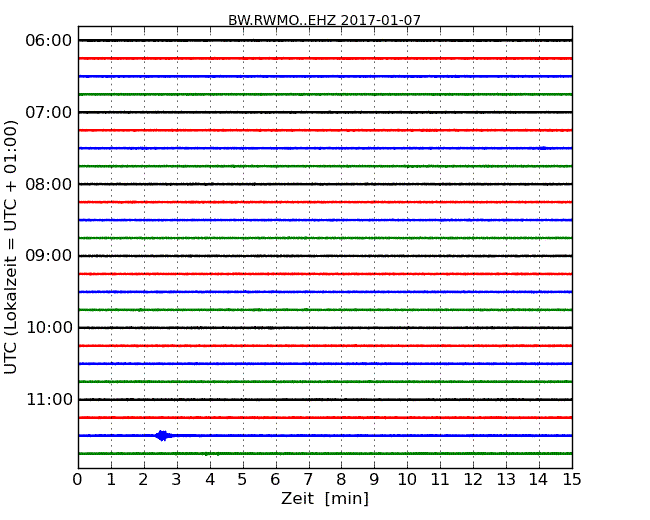Viewport: 650px width, 520px height.
Task: Click the 07:00 time label
Action: pyautogui.click(x=49, y=112)
